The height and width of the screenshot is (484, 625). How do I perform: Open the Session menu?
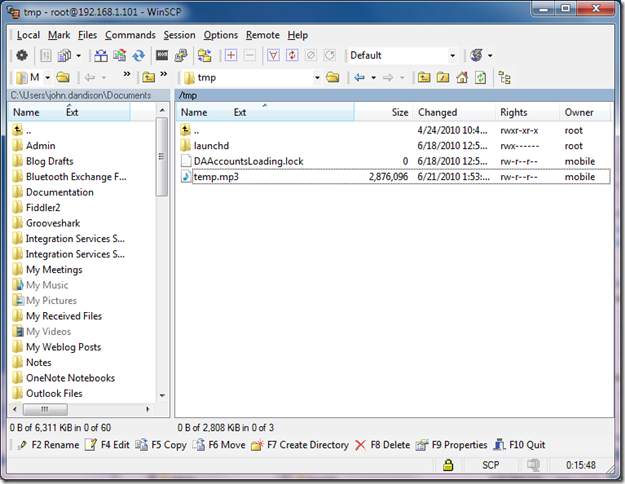179,35
